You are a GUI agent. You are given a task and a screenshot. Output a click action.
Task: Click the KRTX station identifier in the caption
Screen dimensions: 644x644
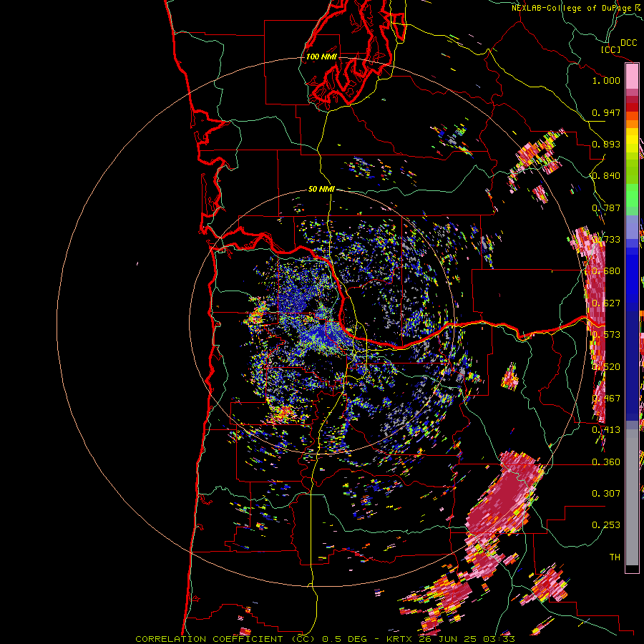[x=401, y=639]
